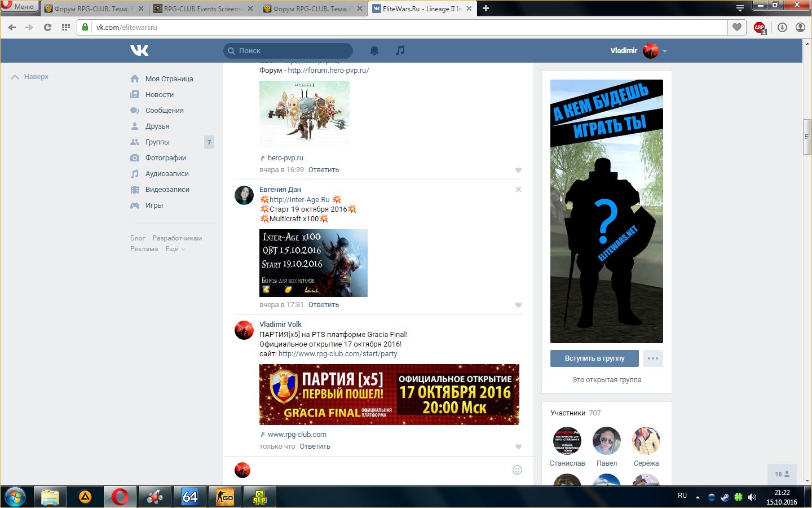Viewport: 812px width, 508px height.
Task: Click the Группы counter badge 7
Action: (209, 142)
